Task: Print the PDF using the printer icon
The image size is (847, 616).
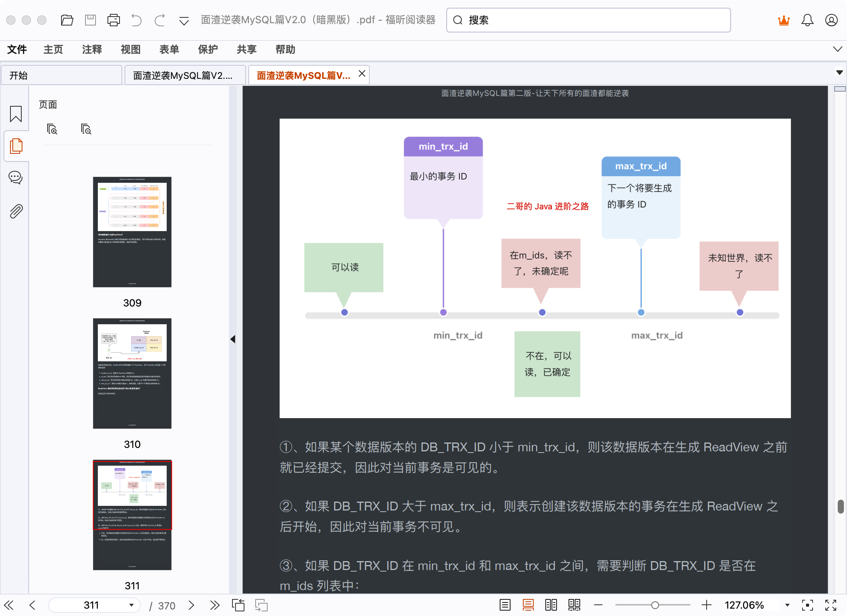Action: [x=114, y=20]
